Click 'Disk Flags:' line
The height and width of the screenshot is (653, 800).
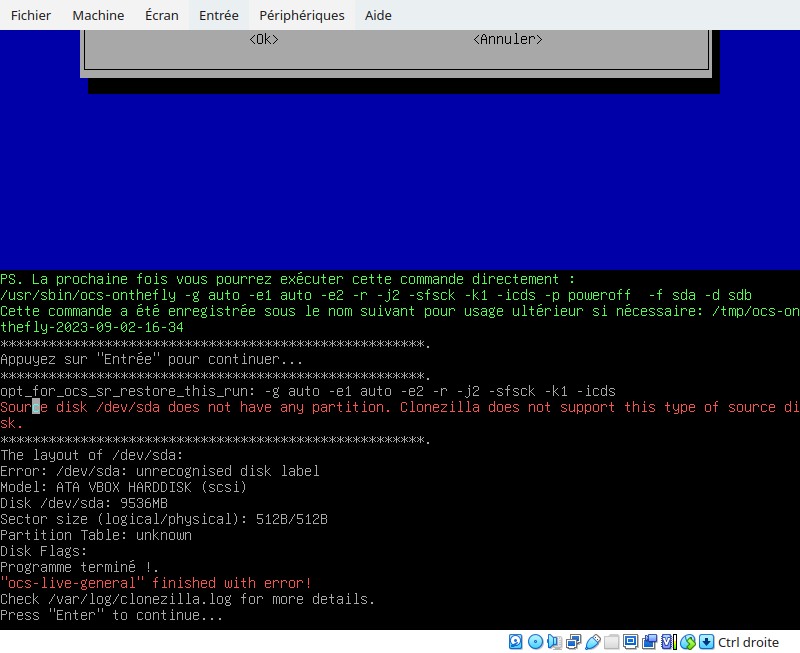[44, 551]
